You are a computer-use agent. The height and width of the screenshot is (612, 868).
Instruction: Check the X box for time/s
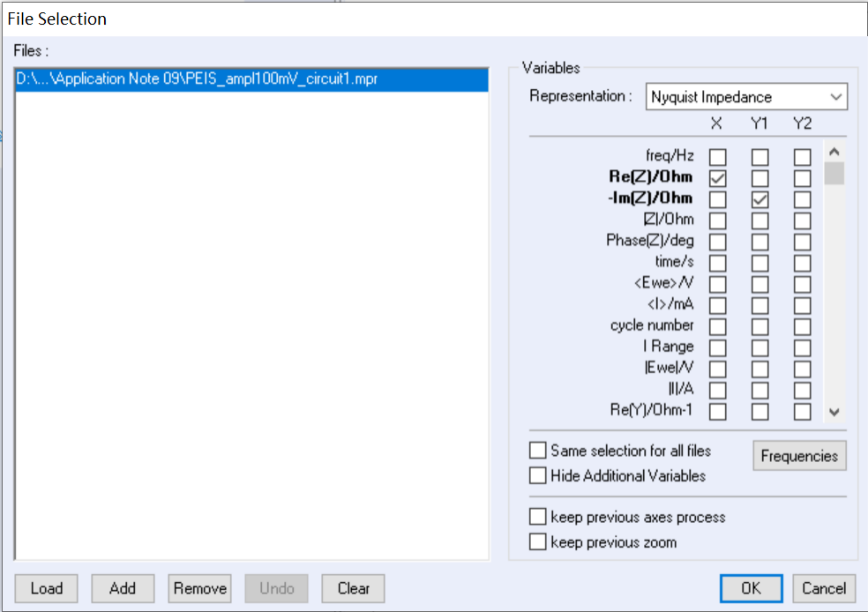pyautogui.click(x=718, y=263)
